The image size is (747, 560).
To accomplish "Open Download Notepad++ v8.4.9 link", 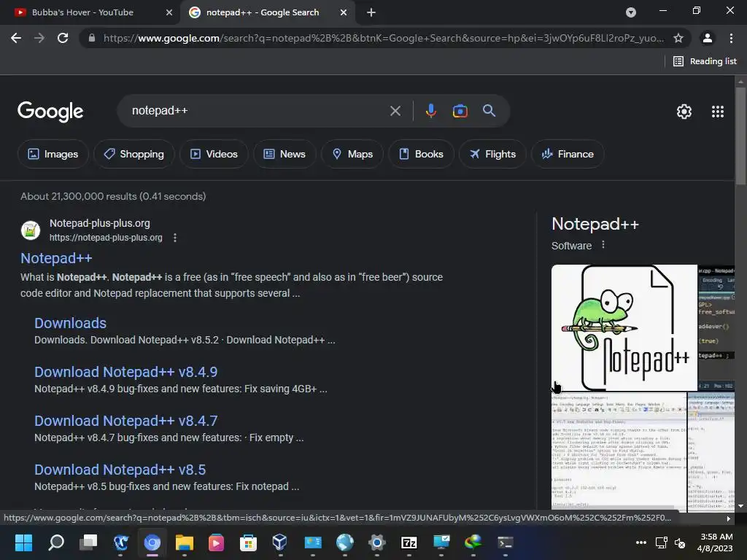I will tap(125, 372).
